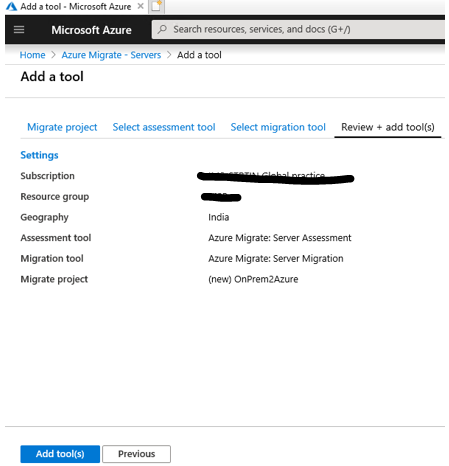Click the (new) OnPrem2Azure value
This screenshot has height=466, width=449.
(253, 279)
